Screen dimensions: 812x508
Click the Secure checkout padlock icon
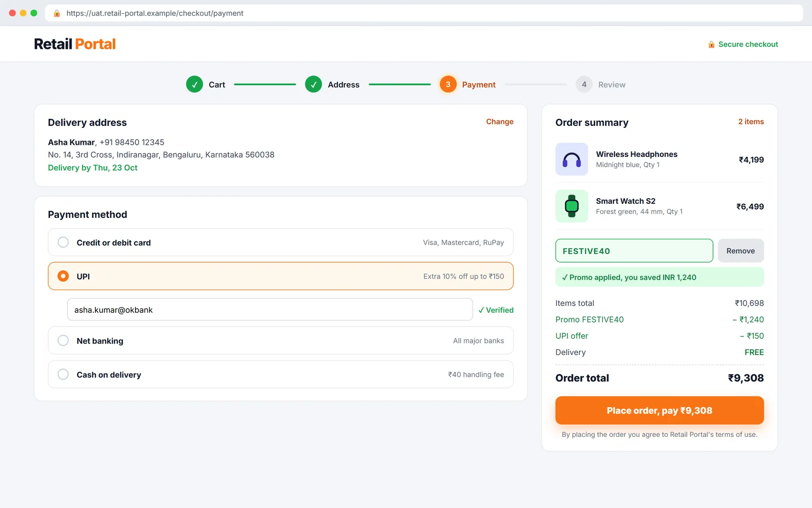(x=712, y=44)
